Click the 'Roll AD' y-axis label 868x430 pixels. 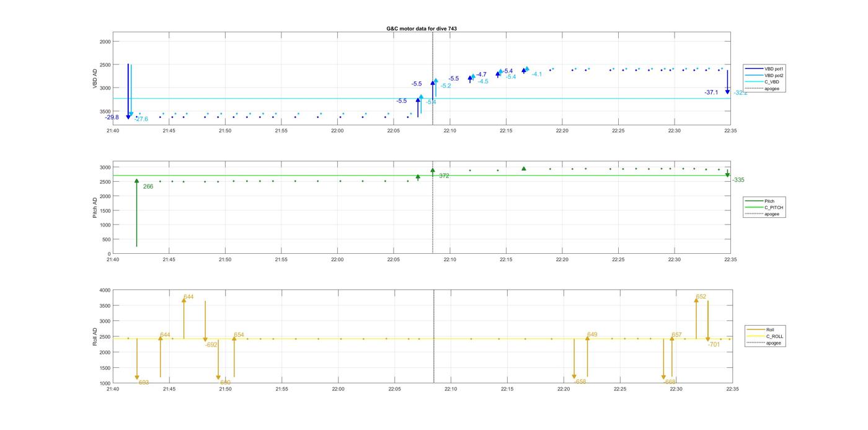[x=95, y=337]
